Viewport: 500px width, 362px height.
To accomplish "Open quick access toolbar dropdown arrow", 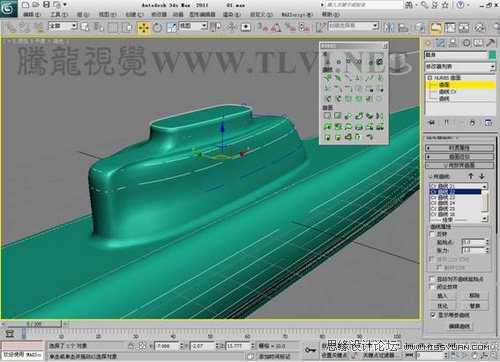I will pyautogui.click(x=65, y=4).
